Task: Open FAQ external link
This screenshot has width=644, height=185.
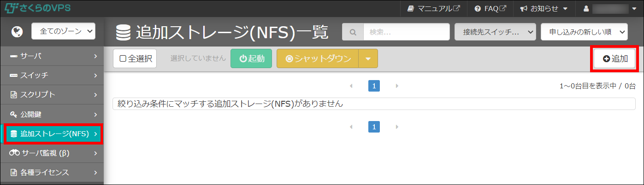Action: 490,8
